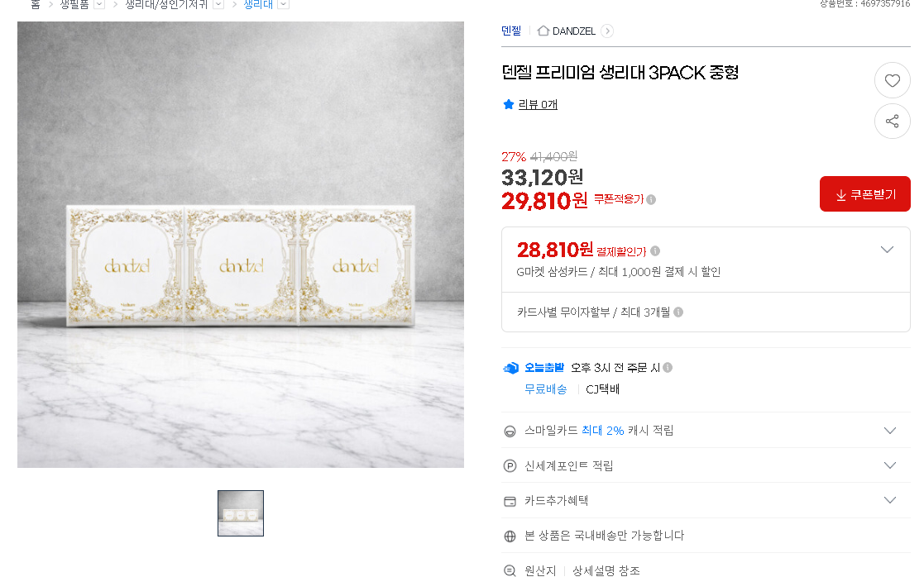This screenshot has width=924, height=577.
Task: Open the 생리대/성인기저귀 category dropdown
Action: click(x=218, y=4)
